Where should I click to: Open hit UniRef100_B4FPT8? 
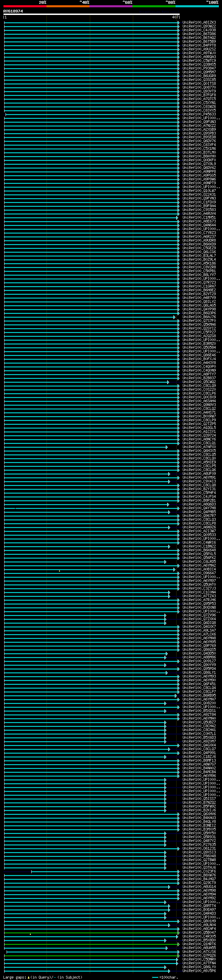click(199, 45)
